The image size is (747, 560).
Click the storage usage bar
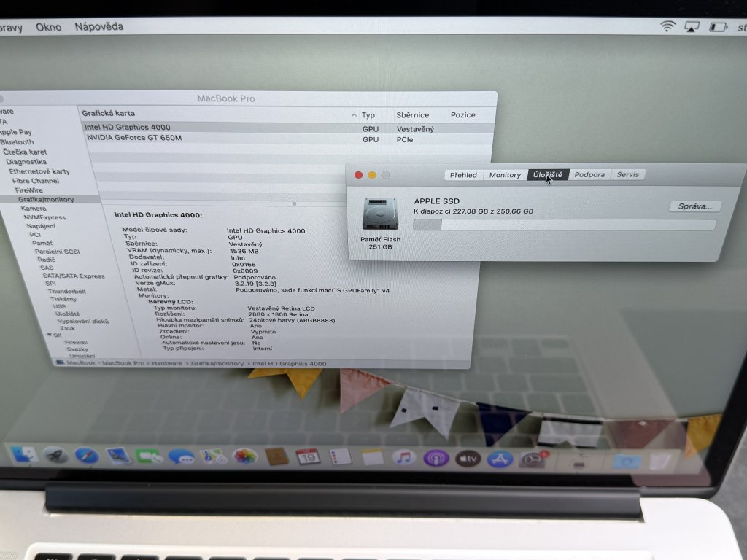coord(565,225)
